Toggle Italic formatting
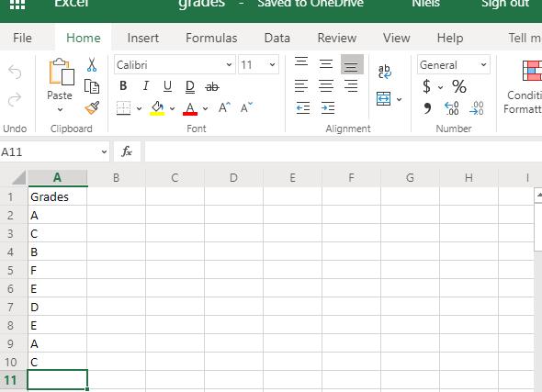Viewport: 542px width, 392px height. [146, 85]
